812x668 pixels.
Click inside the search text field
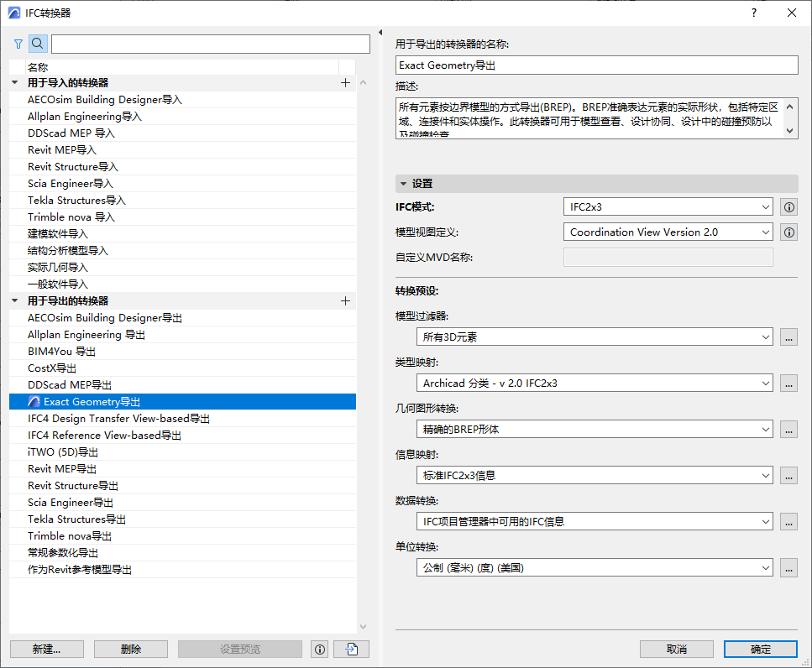(x=210, y=43)
